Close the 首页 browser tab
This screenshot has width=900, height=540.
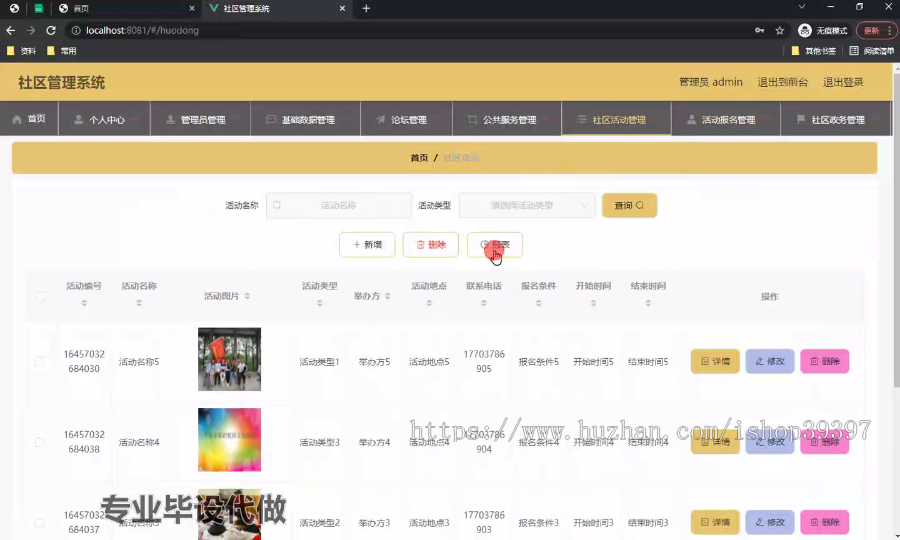point(192,9)
